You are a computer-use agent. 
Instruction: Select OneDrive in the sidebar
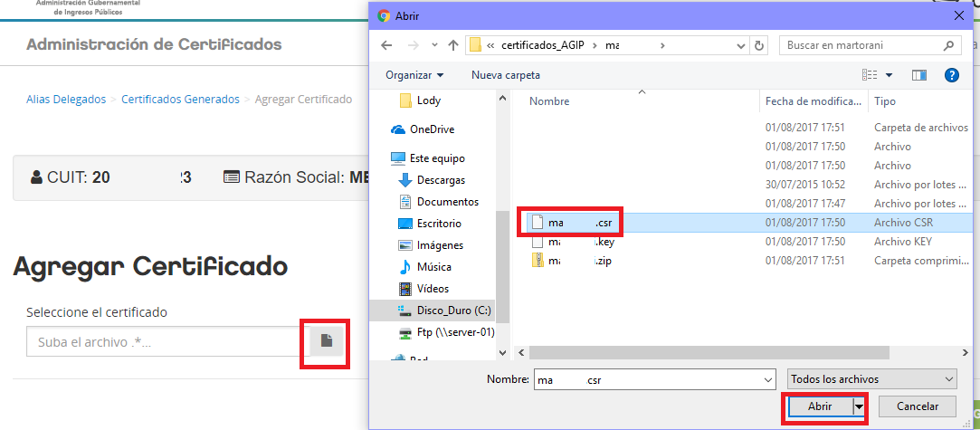[x=432, y=129]
